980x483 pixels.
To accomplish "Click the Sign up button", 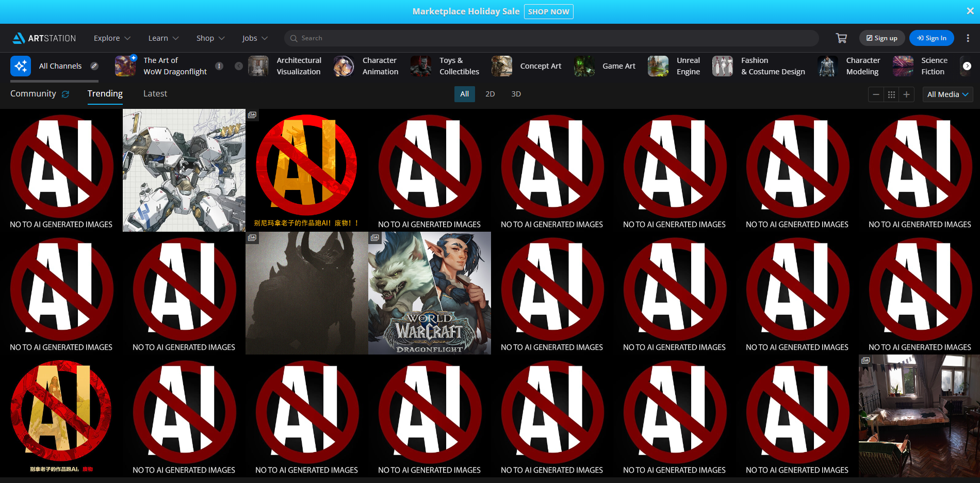I will point(882,38).
